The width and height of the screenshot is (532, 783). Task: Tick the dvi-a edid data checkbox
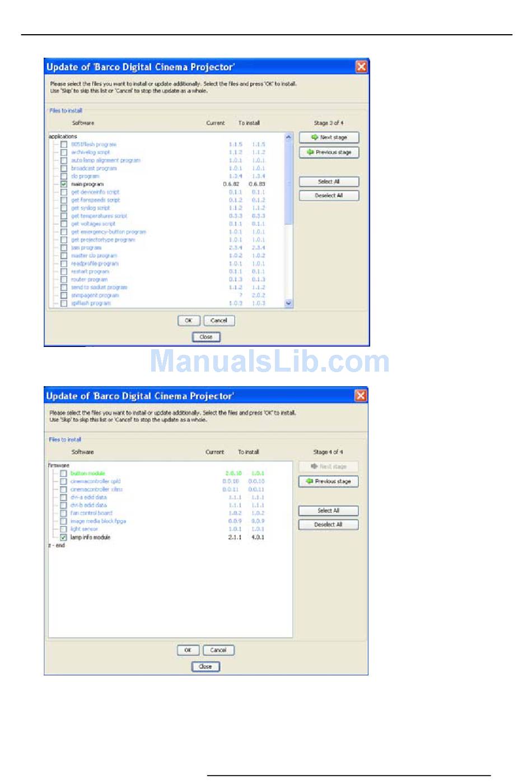point(63,497)
